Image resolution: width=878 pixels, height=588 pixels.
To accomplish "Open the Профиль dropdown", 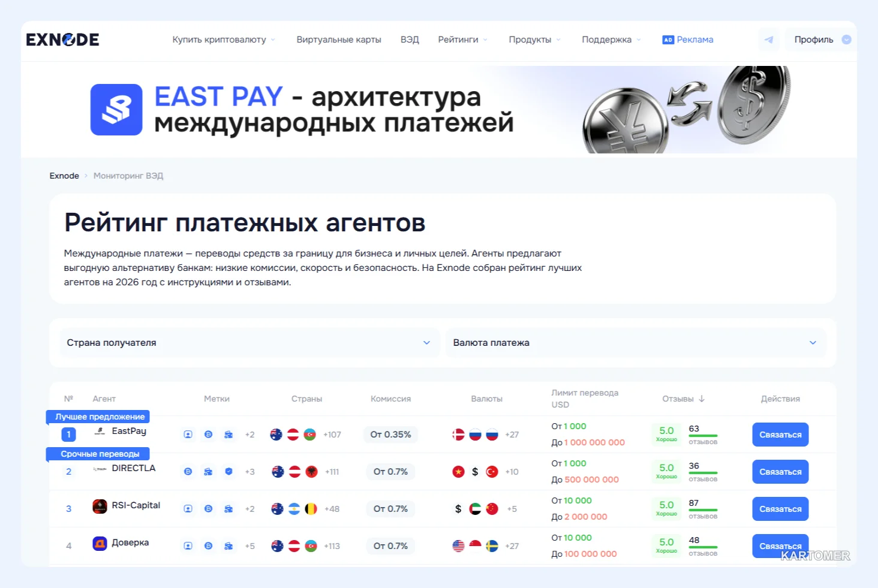I will 822,40.
